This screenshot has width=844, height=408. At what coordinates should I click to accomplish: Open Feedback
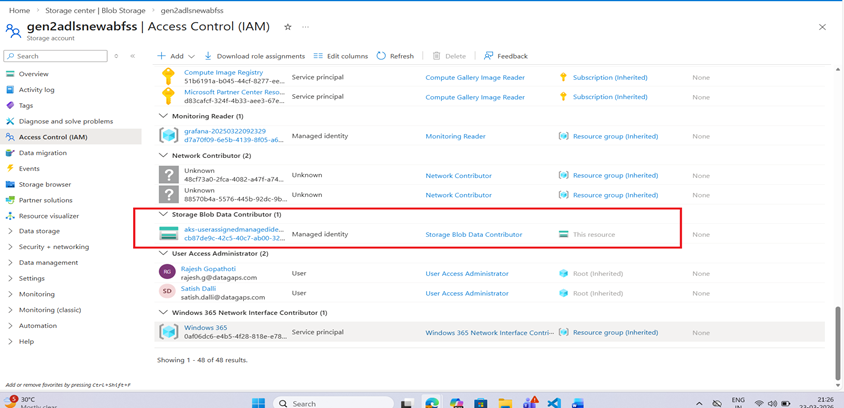(505, 56)
